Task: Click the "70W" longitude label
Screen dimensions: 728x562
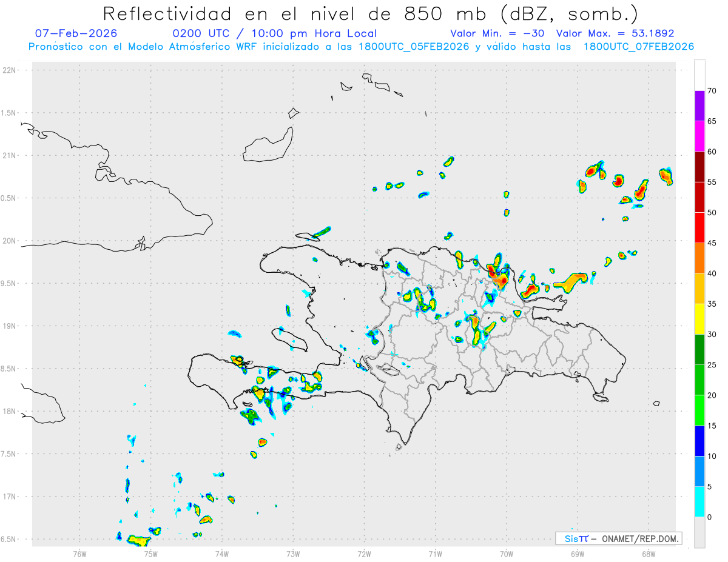Action: 507,553
